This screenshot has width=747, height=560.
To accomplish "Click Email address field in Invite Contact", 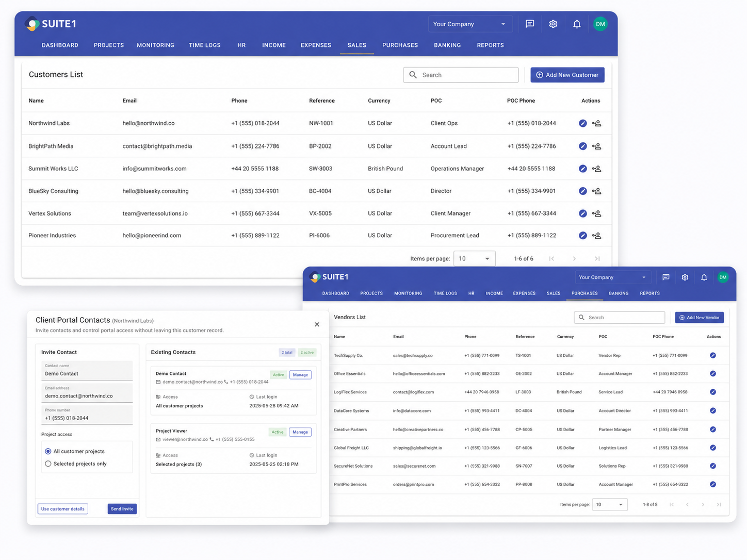I will click(87, 393).
